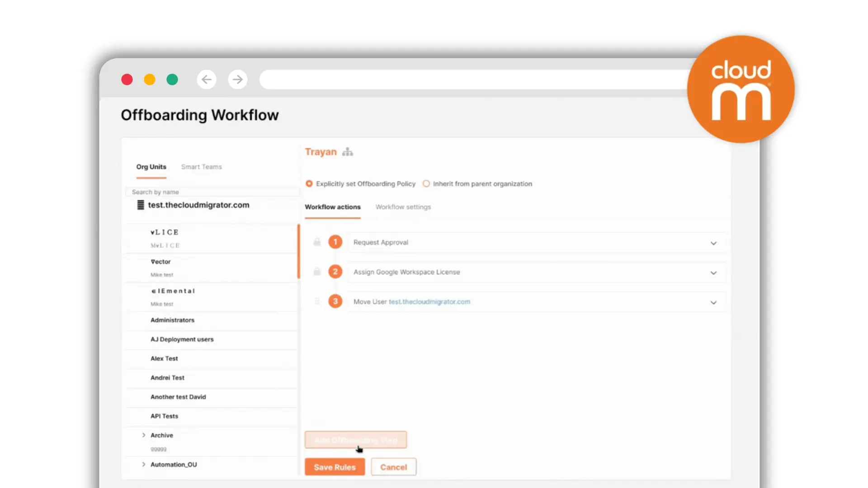Click the Cancel button
868x488 pixels.
tap(393, 467)
